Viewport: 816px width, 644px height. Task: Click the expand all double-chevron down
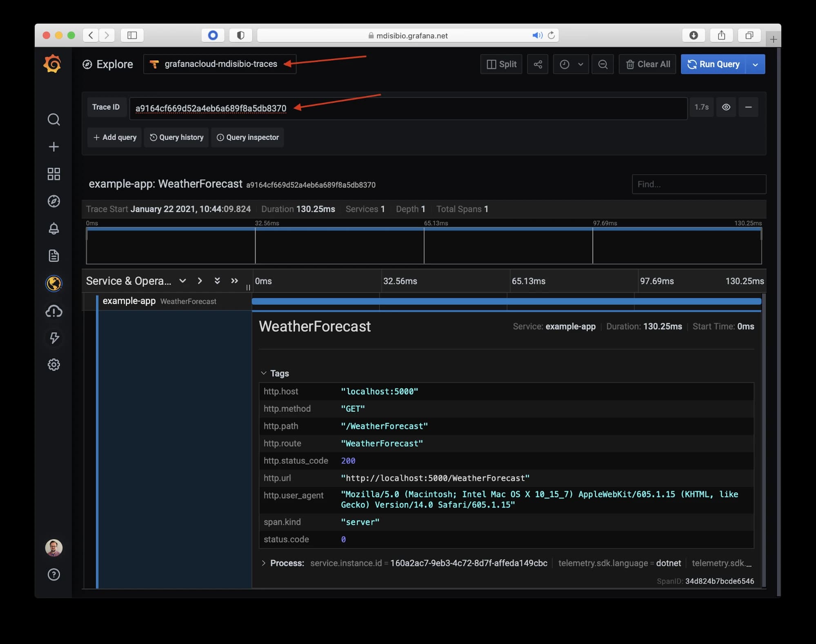[x=217, y=281]
